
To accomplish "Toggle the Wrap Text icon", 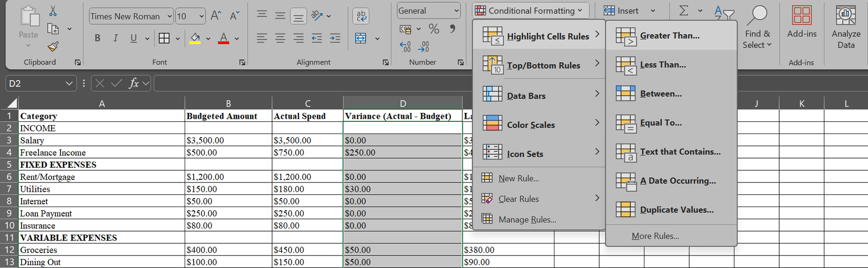I will click(x=361, y=16).
